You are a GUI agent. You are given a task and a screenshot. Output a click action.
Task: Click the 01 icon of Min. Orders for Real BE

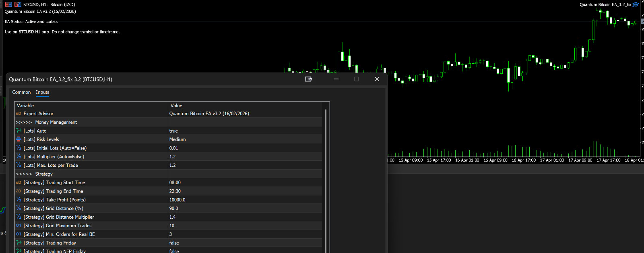point(19,234)
